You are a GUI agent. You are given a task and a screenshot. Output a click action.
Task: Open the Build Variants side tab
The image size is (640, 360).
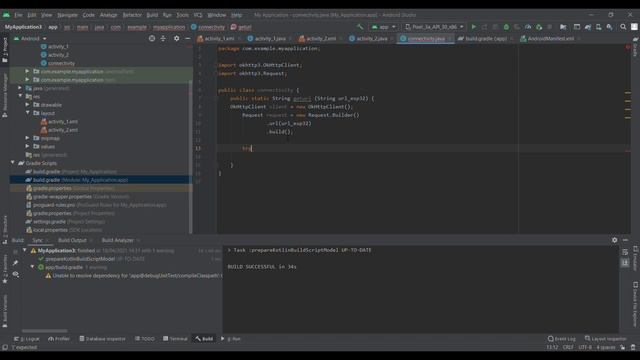point(4,311)
